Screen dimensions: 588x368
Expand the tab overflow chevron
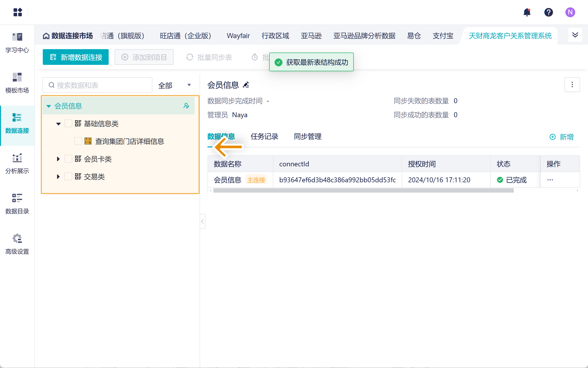pyautogui.click(x=575, y=35)
